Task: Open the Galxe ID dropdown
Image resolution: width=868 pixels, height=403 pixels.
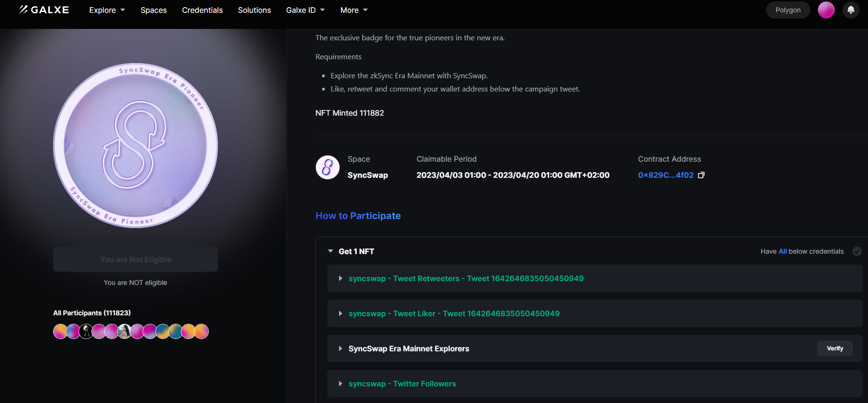Action: (305, 10)
